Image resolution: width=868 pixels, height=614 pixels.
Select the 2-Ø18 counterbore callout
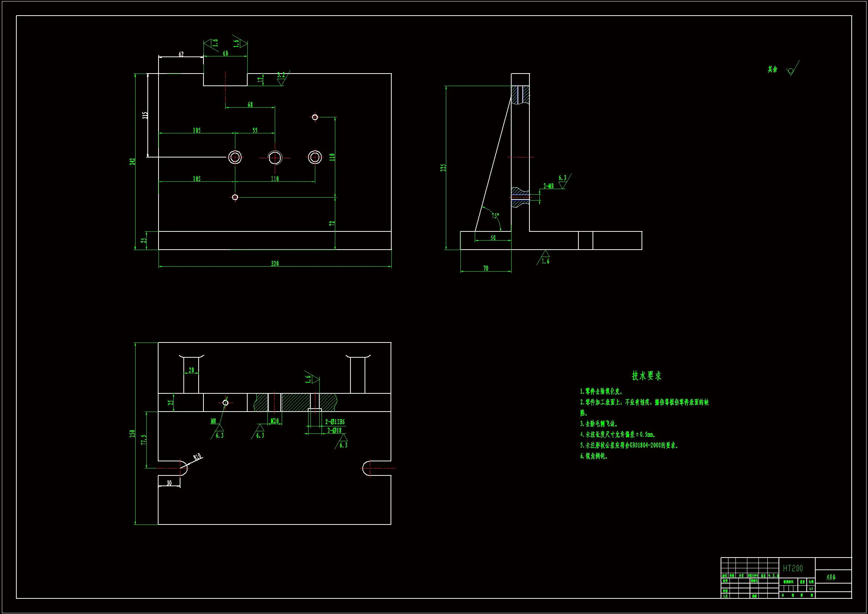tap(335, 430)
